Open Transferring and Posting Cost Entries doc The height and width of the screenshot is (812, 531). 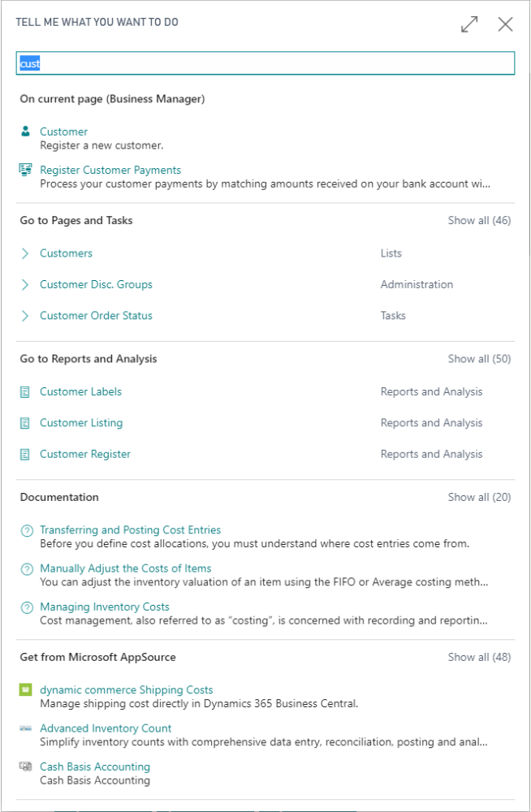pyautogui.click(x=131, y=529)
